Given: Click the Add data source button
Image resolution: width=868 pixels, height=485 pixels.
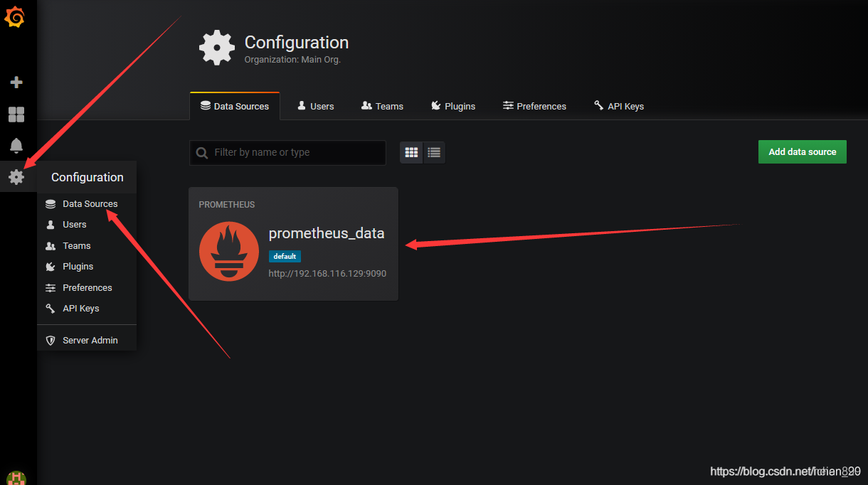Looking at the screenshot, I should tap(802, 151).
